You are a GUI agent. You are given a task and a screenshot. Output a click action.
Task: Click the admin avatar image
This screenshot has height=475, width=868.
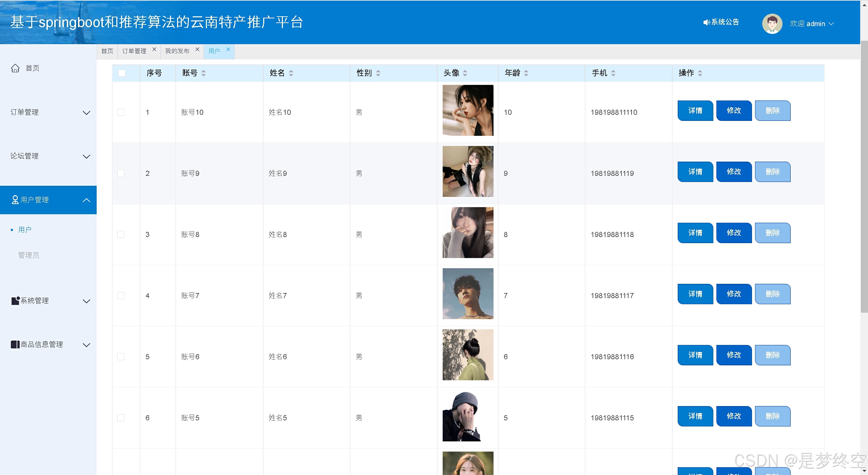click(x=772, y=24)
